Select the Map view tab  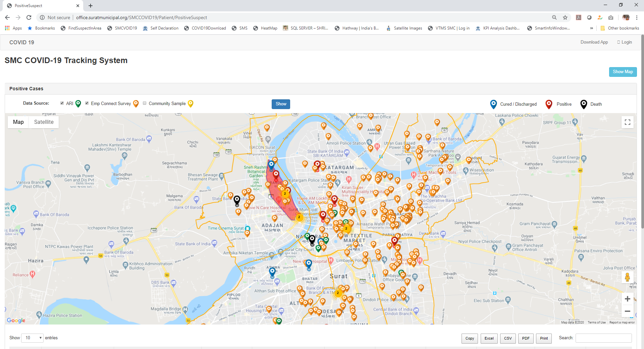18,122
